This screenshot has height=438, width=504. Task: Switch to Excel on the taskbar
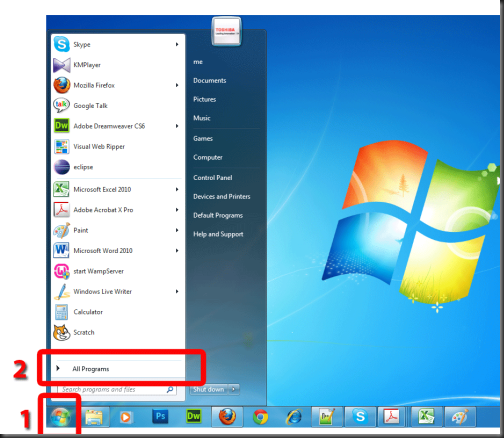(x=427, y=417)
